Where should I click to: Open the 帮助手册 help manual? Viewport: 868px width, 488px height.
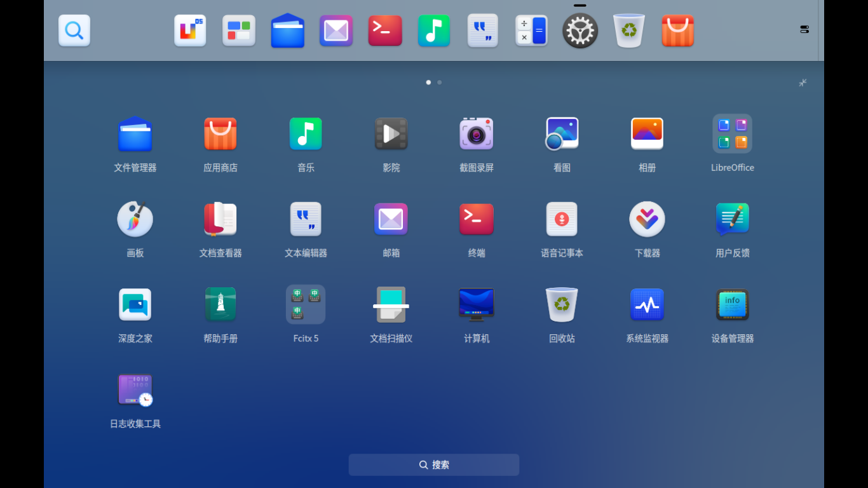click(220, 305)
